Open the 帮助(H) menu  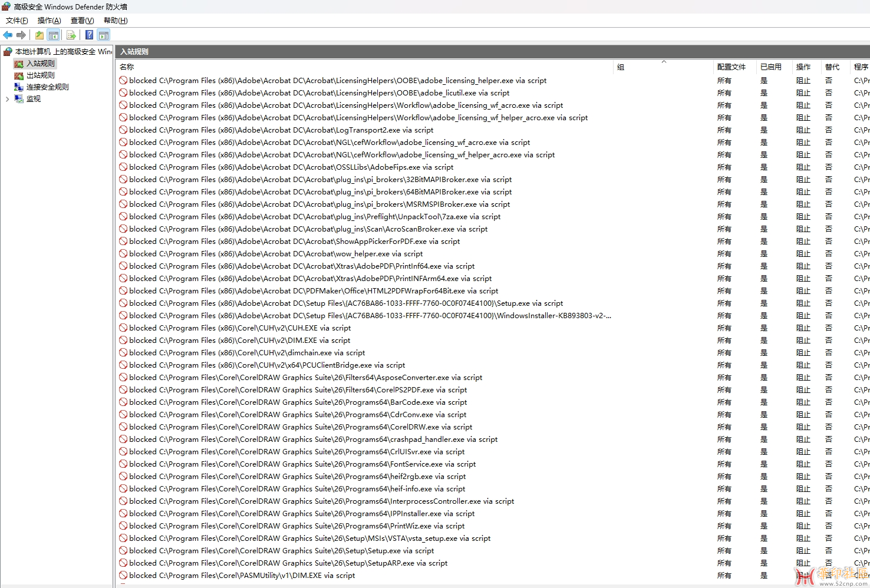pyautogui.click(x=116, y=21)
